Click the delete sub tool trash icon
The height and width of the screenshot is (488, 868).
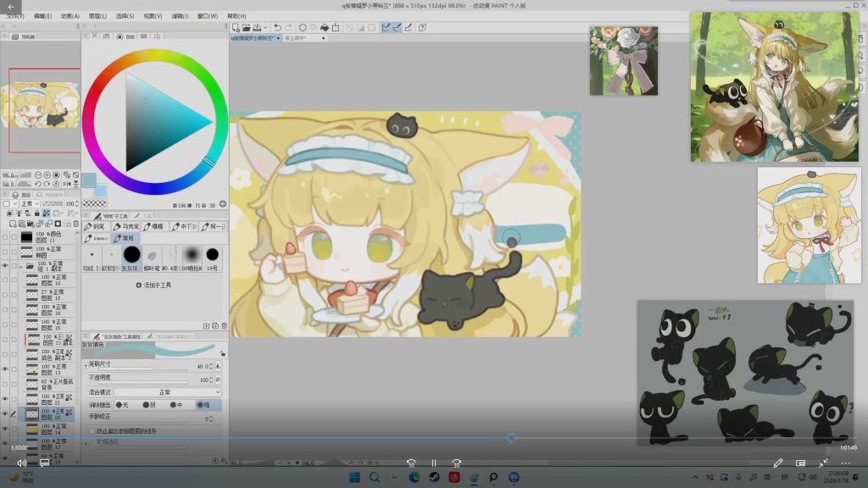click(224, 326)
